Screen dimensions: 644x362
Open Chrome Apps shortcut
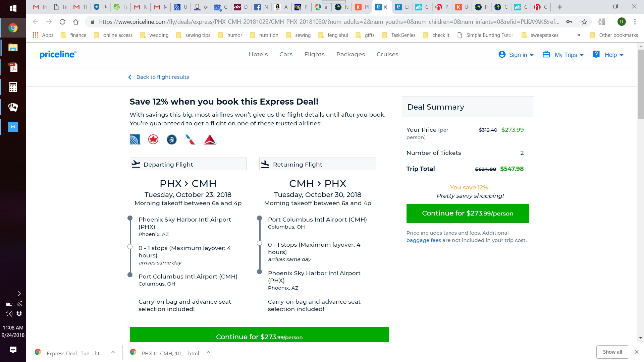tap(43, 35)
